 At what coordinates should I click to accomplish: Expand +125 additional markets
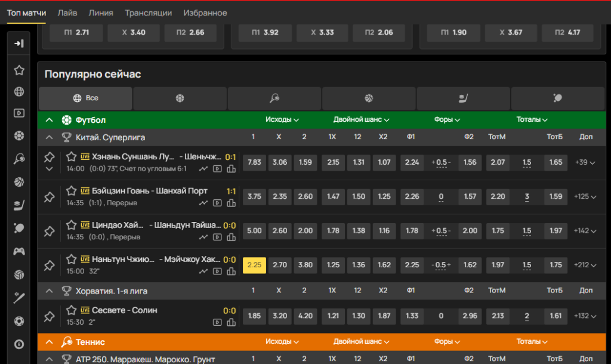click(x=585, y=197)
